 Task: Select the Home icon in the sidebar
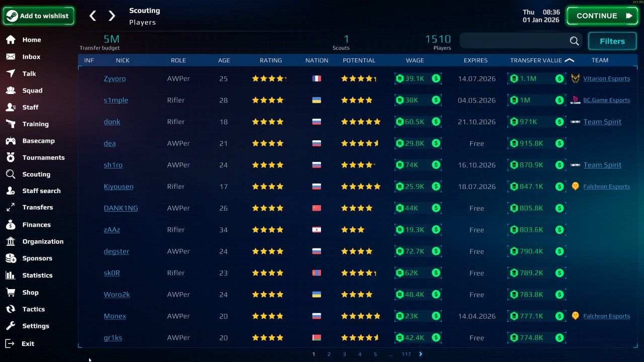point(11,39)
